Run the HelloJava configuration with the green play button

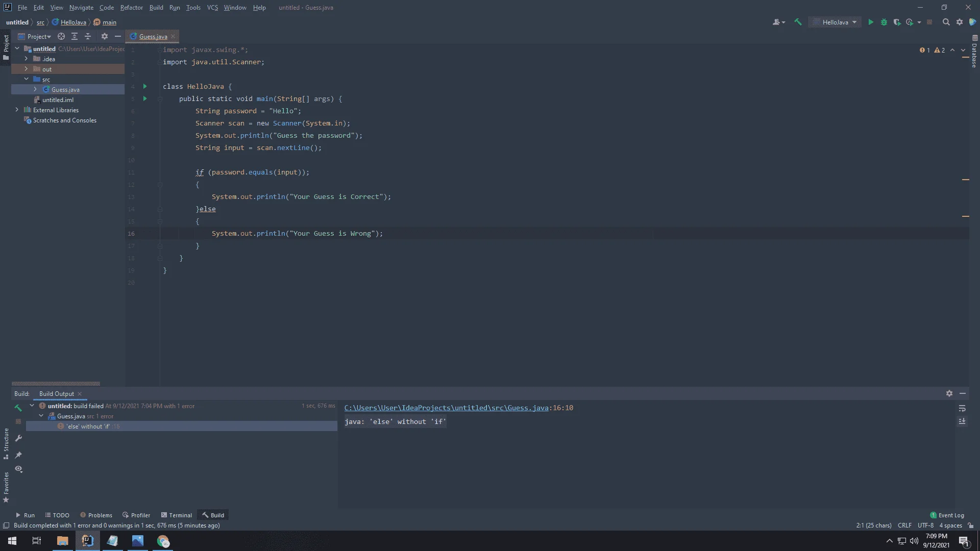point(871,22)
